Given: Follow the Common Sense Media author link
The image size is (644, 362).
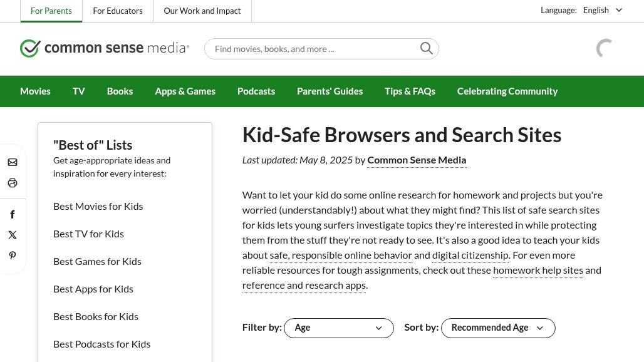Looking at the screenshot, I should click(417, 160).
